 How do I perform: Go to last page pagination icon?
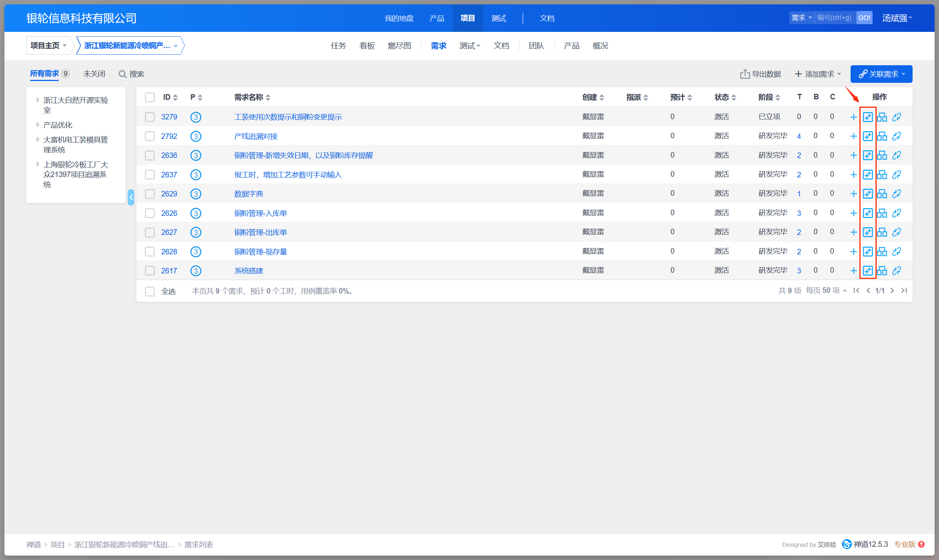(904, 291)
